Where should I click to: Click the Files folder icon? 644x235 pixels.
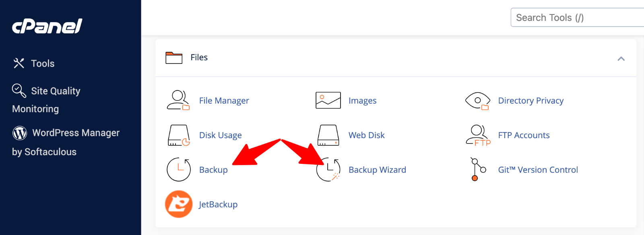pyautogui.click(x=174, y=58)
